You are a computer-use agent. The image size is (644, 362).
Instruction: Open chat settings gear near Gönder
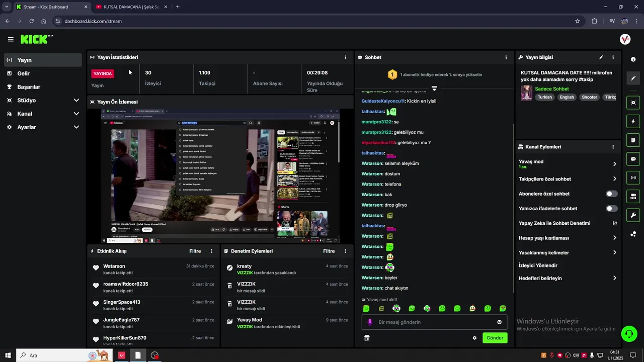click(x=474, y=338)
